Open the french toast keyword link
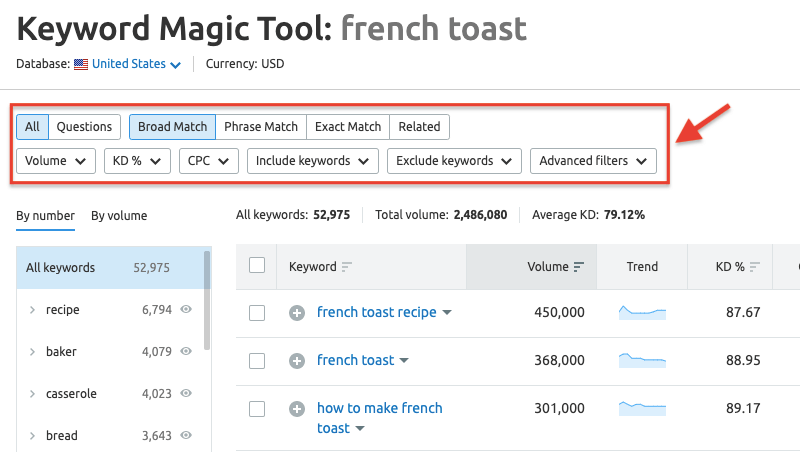The image size is (800, 452). tap(356, 360)
